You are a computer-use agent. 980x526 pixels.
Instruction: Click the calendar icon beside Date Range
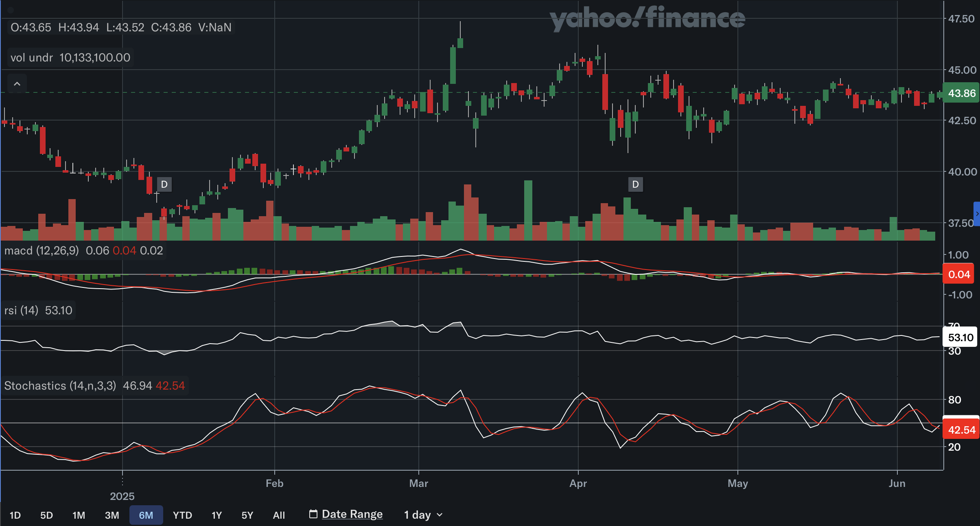[313, 514]
